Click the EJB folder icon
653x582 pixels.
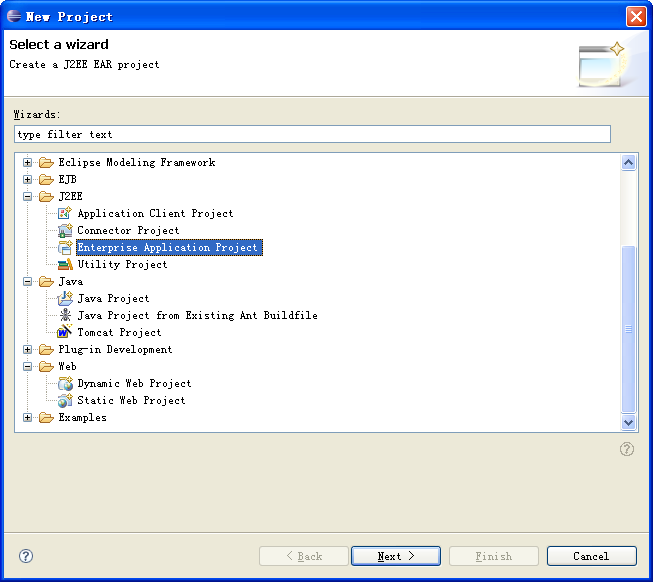46,179
